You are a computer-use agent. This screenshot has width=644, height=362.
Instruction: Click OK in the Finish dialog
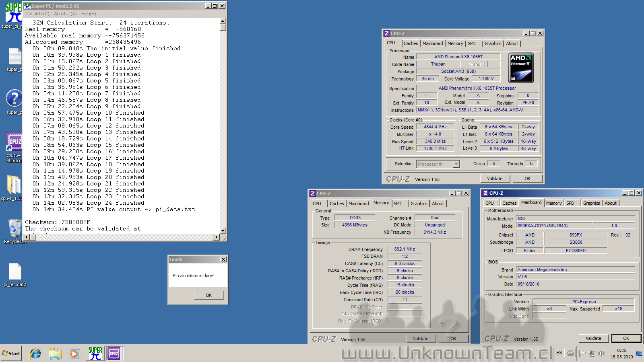click(208, 295)
